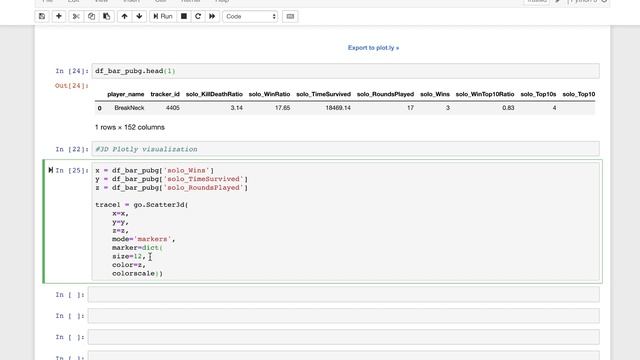Image resolution: width=640 pixels, height=360 pixels.
Task: Paste cell below using the paste icon
Action: pyautogui.click(x=107, y=16)
